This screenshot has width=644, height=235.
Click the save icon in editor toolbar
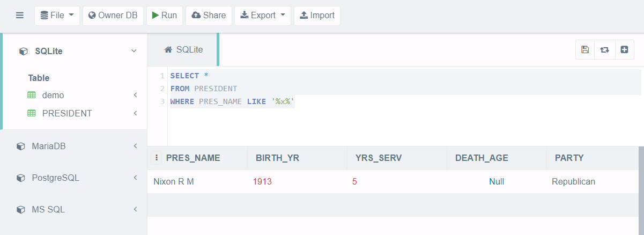[585, 49]
